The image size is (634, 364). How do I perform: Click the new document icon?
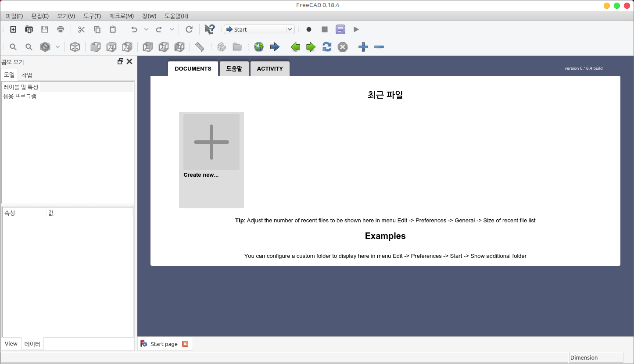(x=13, y=29)
